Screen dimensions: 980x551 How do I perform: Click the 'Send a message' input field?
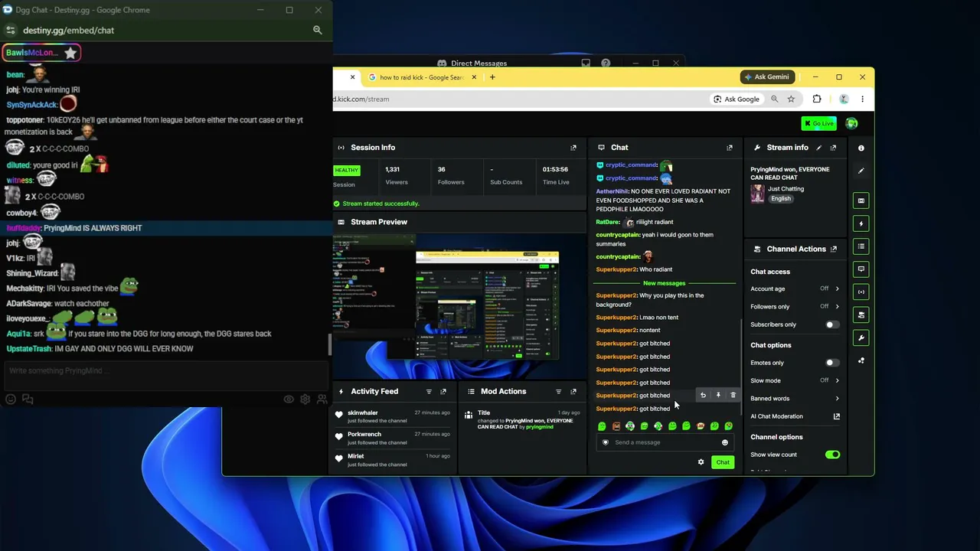tap(665, 442)
